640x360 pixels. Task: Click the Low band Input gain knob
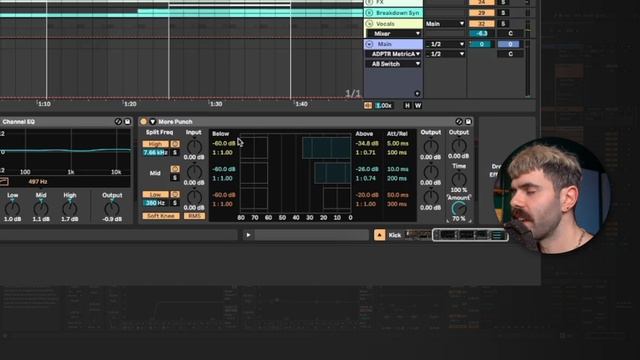coord(194,197)
